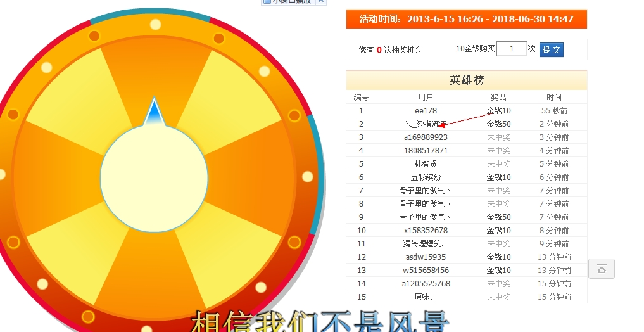Click 金钱50 prize in row 9
The height and width of the screenshot is (332, 644).
[x=498, y=217]
